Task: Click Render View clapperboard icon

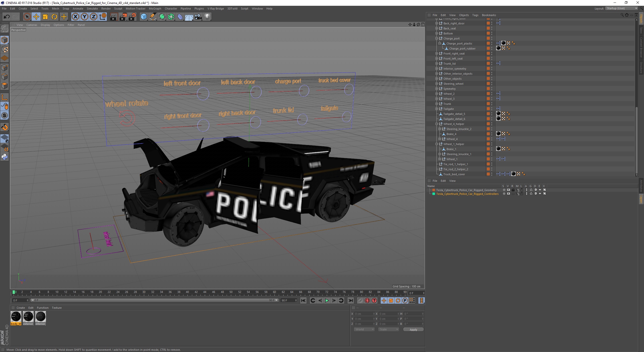Action: (x=114, y=17)
